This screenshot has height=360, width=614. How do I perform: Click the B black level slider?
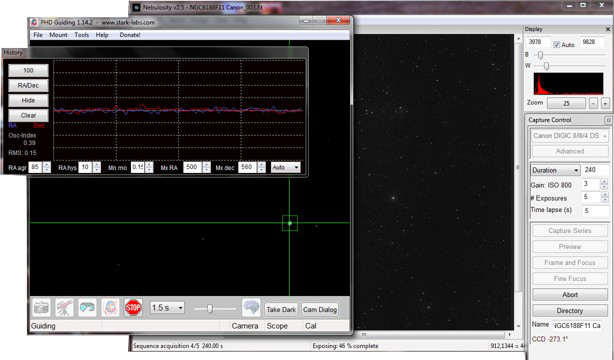tap(540, 55)
